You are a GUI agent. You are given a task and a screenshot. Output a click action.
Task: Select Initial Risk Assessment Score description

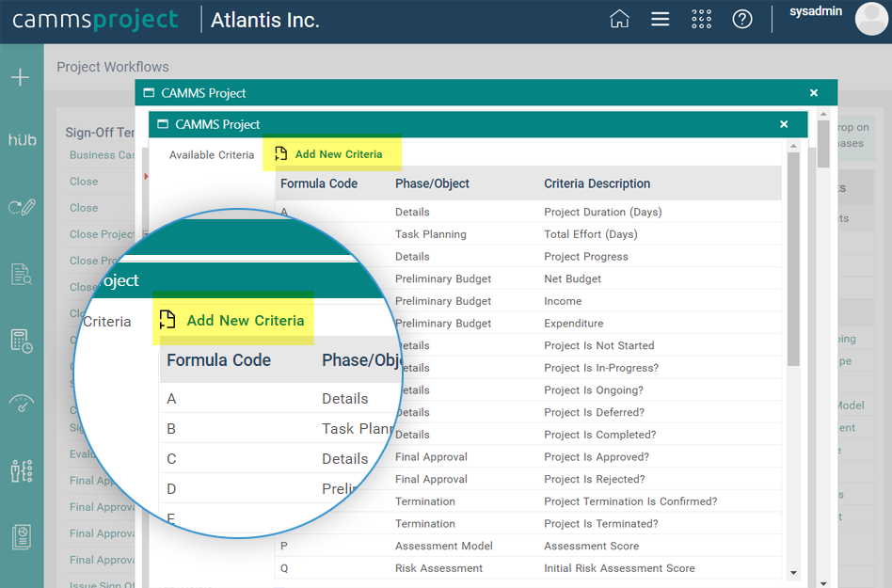(619, 568)
